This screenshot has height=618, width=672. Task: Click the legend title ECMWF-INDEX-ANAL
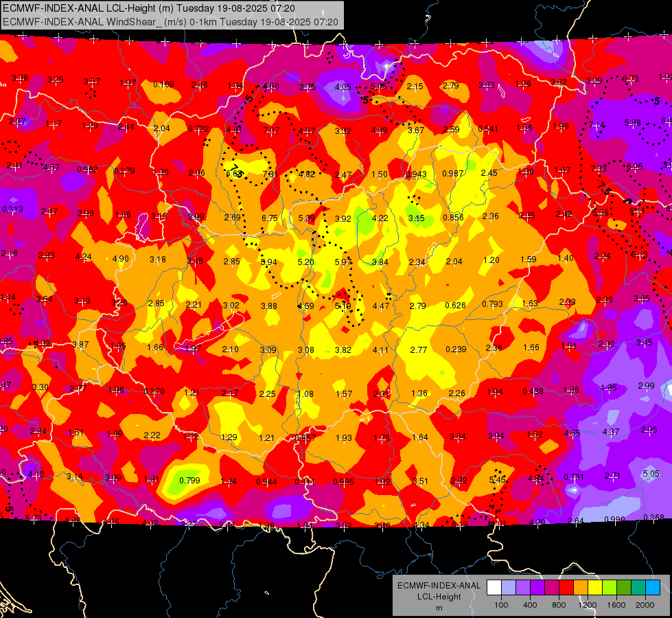(x=439, y=586)
